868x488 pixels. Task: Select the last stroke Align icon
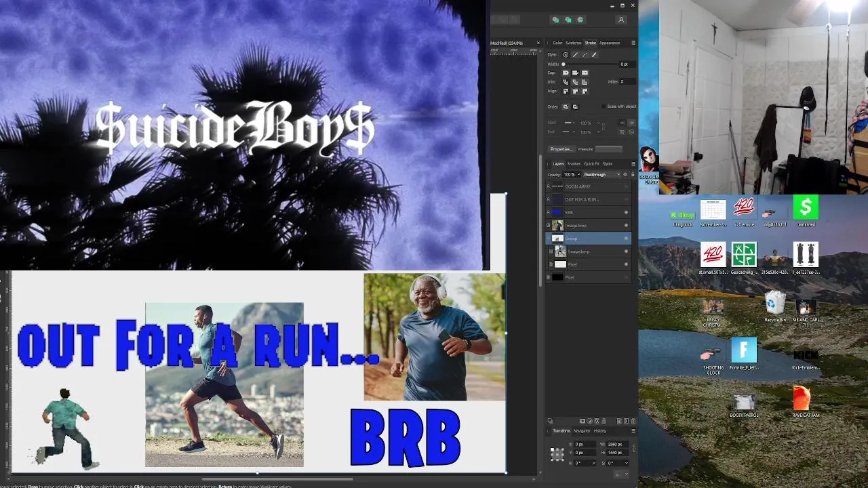click(x=585, y=91)
